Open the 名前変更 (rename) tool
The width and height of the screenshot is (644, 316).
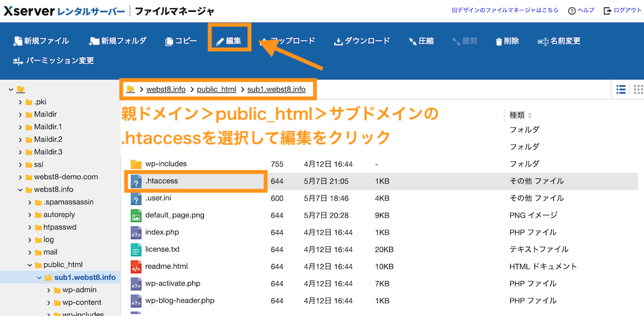click(x=559, y=40)
